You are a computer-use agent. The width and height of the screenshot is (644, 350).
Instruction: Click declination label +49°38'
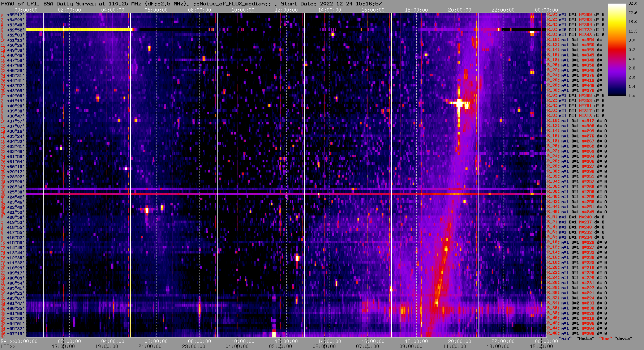[x=16, y=50]
